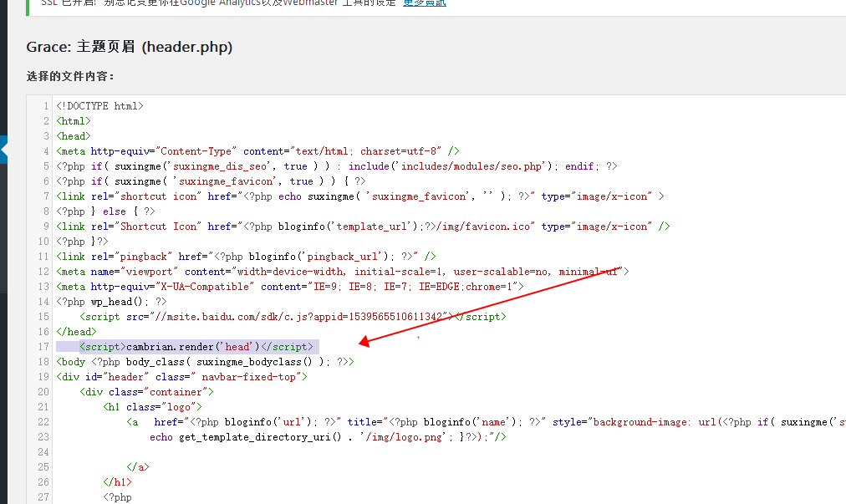The image size is (846, 504).
Task: Click the X-UA-Compatible meta tag line
Action: click(290, 287)
